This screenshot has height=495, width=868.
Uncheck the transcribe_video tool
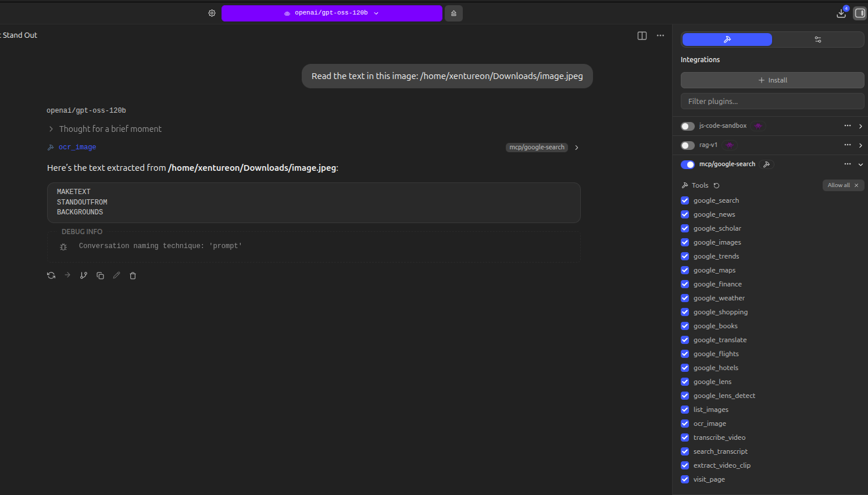[685, 437]
